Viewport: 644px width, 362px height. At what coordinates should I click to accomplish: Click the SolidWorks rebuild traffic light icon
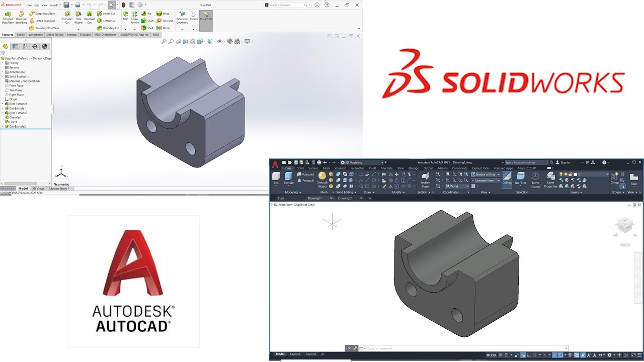[x=123, y=5]
